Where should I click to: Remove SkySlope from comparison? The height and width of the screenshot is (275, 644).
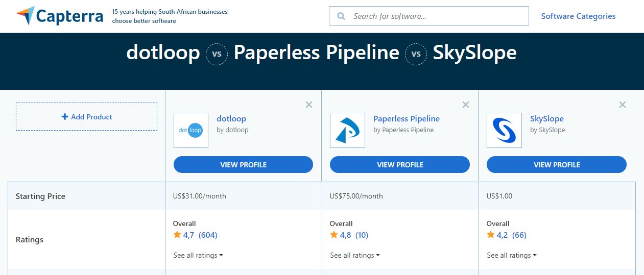tap(623, 105)
